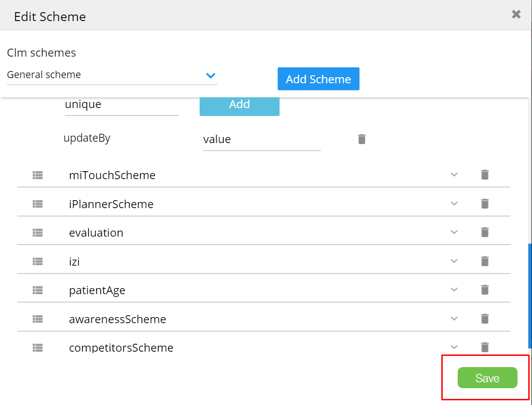
Task: Click the Add Scheme button
Action: (318, 79)
